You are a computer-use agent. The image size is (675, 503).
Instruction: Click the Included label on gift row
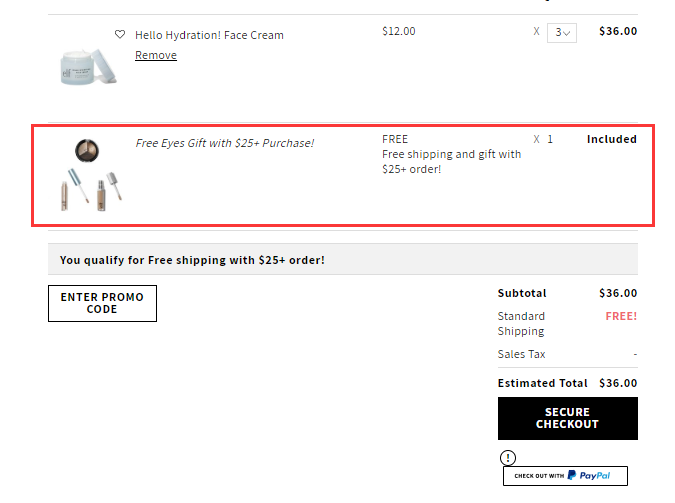612,139
